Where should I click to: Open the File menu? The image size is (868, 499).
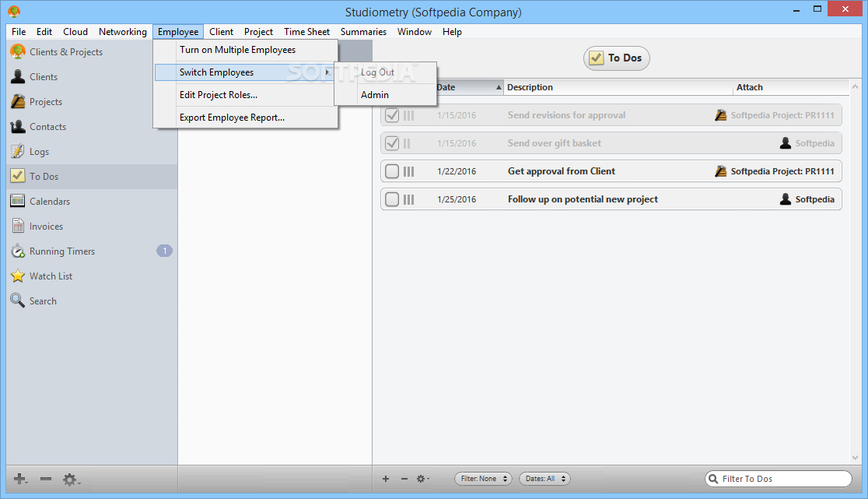pos(19,32)
